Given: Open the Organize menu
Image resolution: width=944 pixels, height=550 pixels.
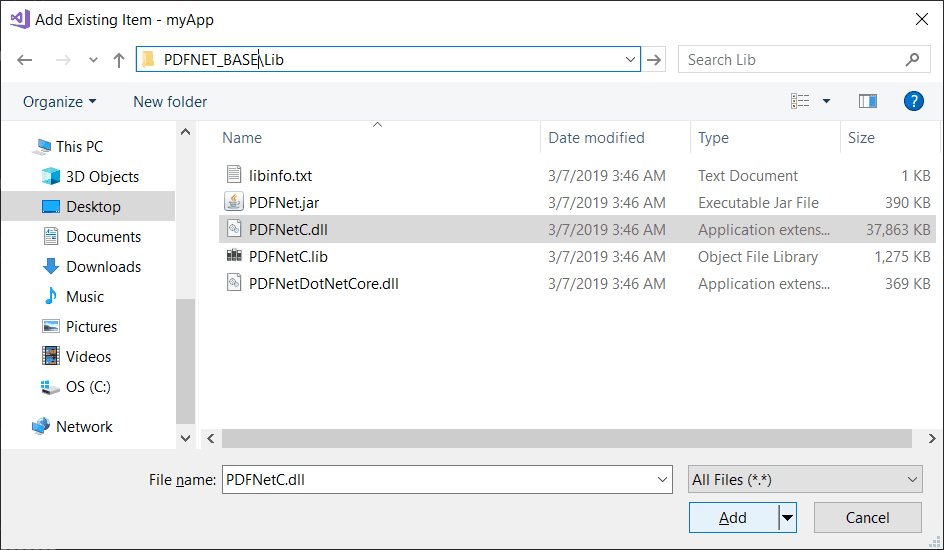Looking at the screenshot, I should tap(60, 102).
